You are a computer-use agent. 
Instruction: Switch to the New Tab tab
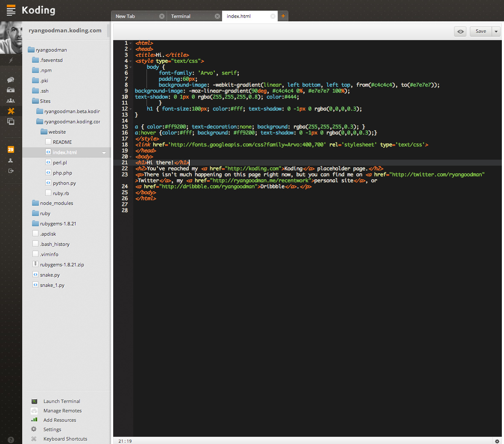tap(126, 16)
